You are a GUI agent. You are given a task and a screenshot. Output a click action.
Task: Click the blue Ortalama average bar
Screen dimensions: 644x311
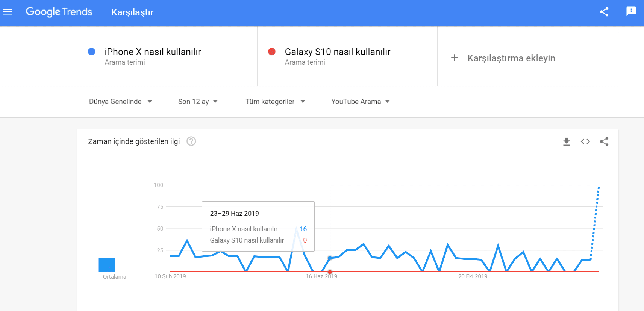[x=107, y=264]
